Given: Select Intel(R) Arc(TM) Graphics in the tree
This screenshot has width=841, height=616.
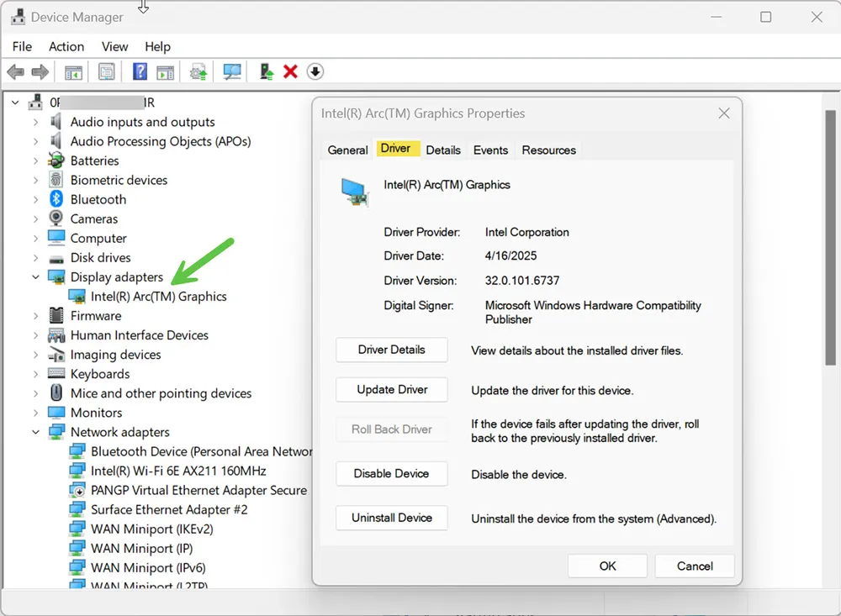Looking at the screenshot, I should [160, 296].
